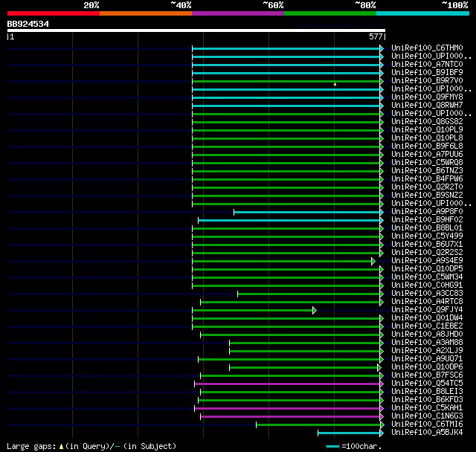Viewport: 476px width, 452px height.
Task: Click the magenta arrowhead on UniRef100_C1N6G3 row
Action: [x=382, y=417]
